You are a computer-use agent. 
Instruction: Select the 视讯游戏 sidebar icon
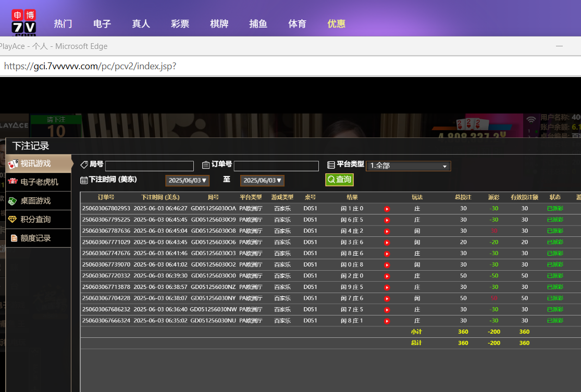pyautogui.click(x=13, y=163)
